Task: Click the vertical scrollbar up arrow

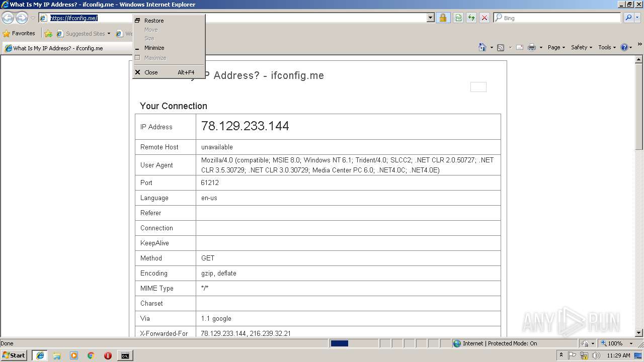Action: (639, 59)
